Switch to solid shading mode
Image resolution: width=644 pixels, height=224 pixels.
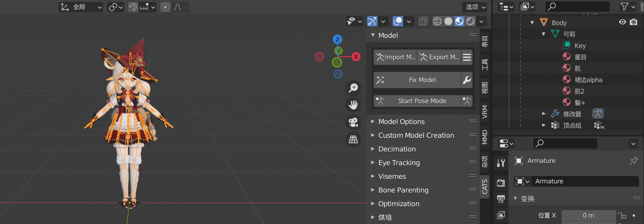(x=448, y=21)
